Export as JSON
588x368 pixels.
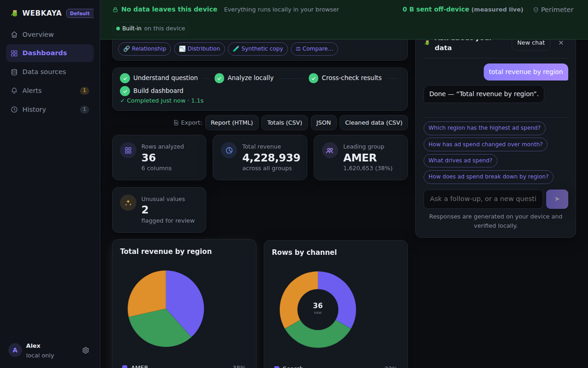tap(324, 123)
